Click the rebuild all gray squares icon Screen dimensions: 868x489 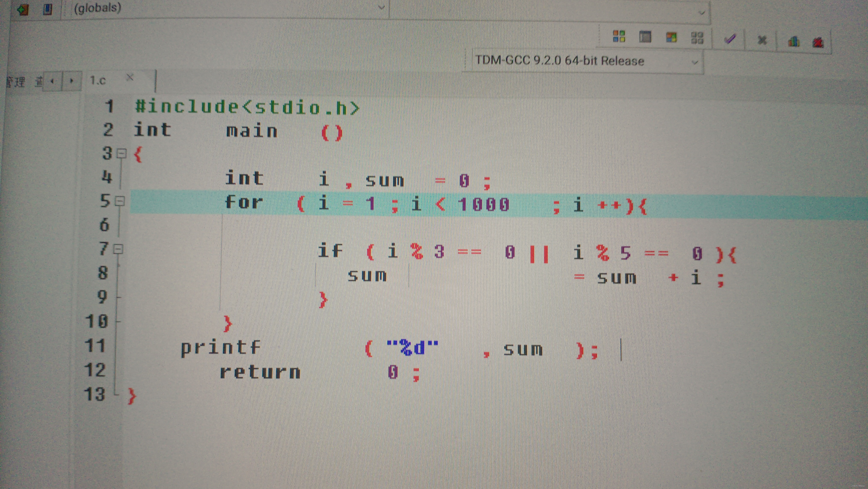(697, 38)
